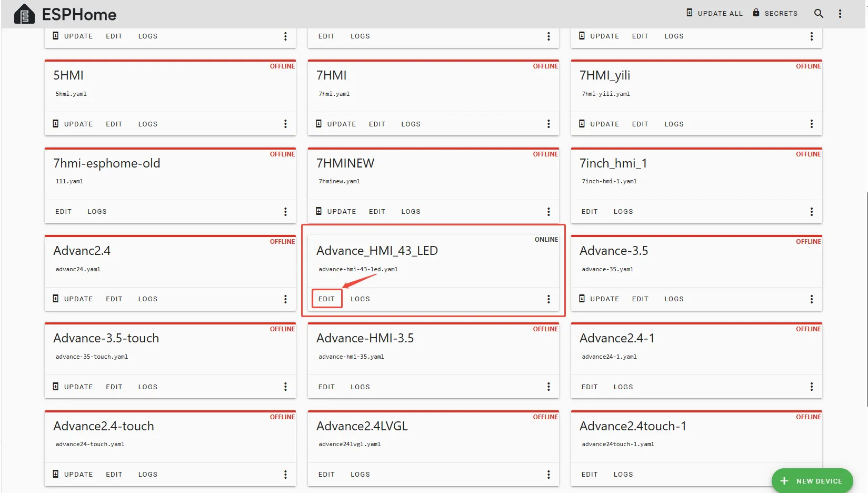Click UPDATE on the 7HMI card
868x493 pixels.
[336, 124]
